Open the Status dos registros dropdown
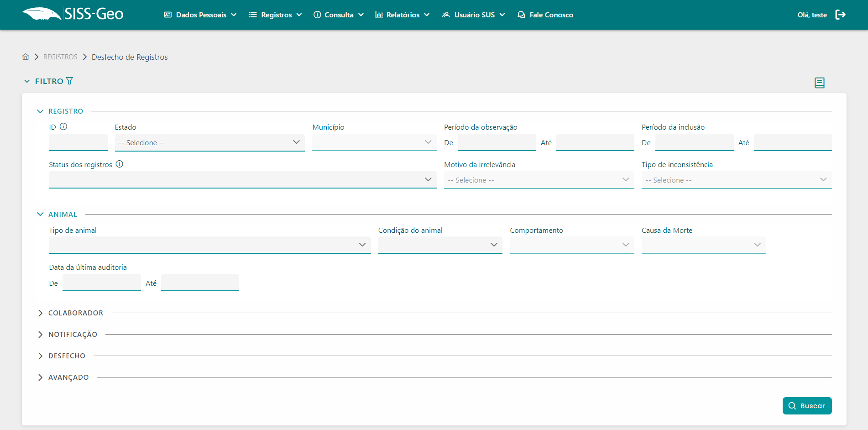868x430 pixels. click(x=243, y=180)
